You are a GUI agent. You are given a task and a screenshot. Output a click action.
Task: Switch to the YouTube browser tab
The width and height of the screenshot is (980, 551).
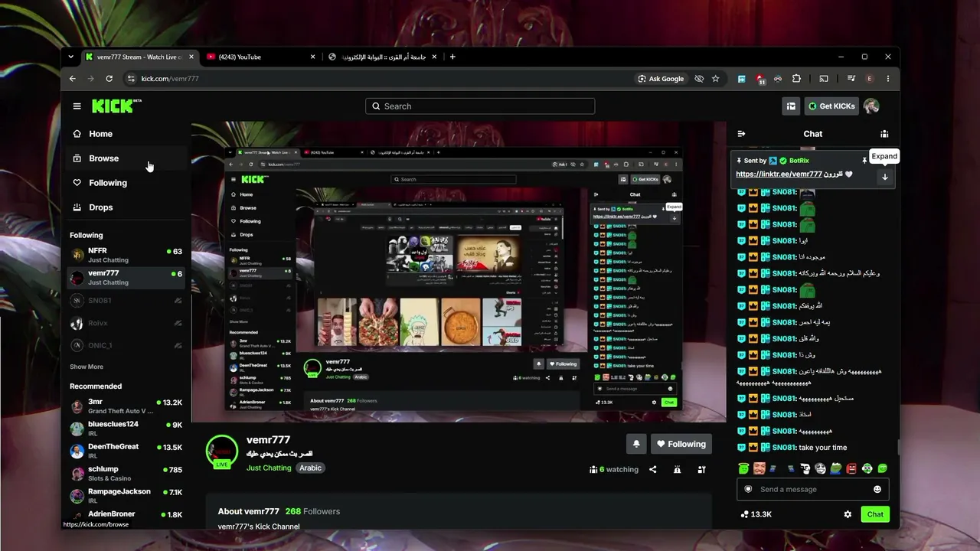point(261,57)
